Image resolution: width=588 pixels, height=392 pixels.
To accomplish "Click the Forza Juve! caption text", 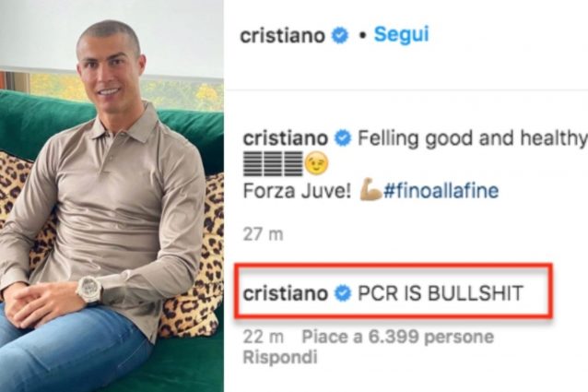I will click(297, 191).
